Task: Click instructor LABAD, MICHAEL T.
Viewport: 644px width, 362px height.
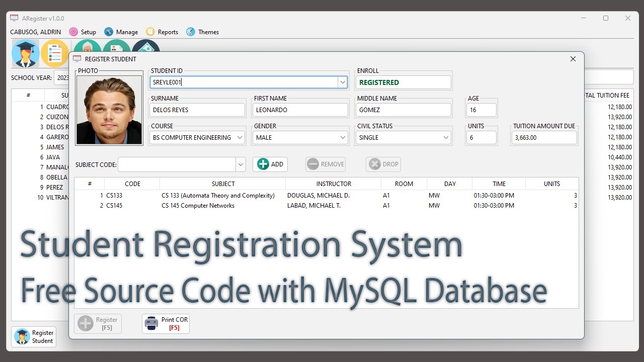Action: click(x=314, y=205)
